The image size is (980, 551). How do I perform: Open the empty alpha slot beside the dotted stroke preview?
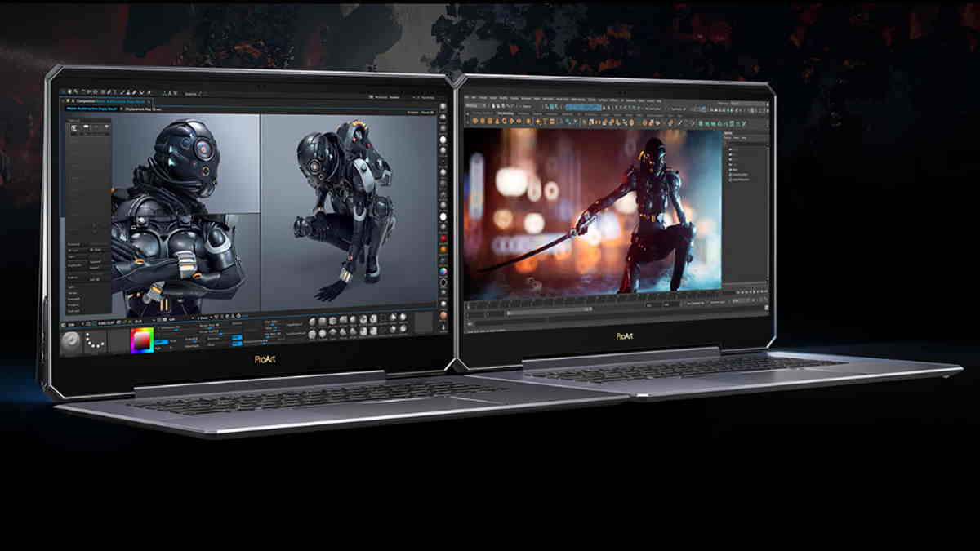[x=118, y=341]
